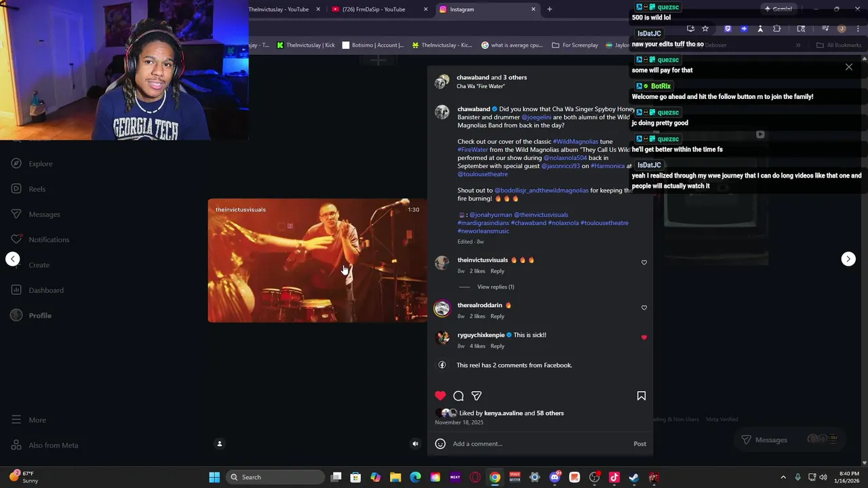Screen dimensions: 868x488
Task: Unlike the post via red heart icon
Action: [440, 396]
